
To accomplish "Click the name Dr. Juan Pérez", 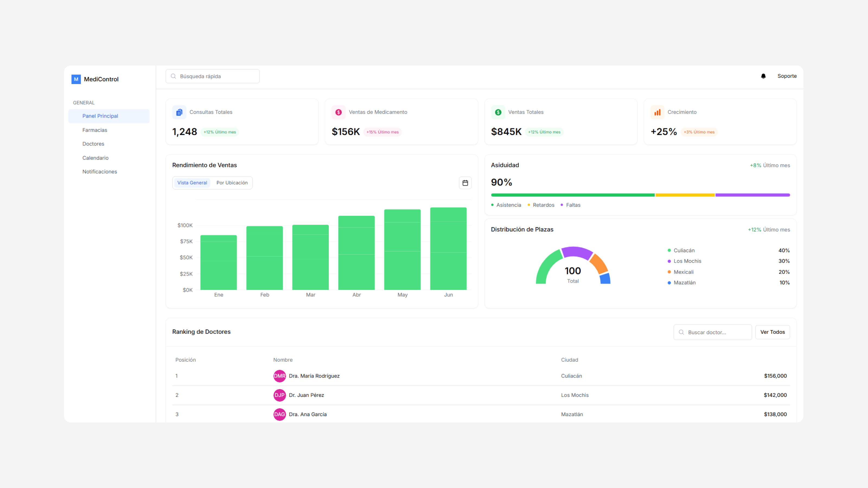I will 306,395.
